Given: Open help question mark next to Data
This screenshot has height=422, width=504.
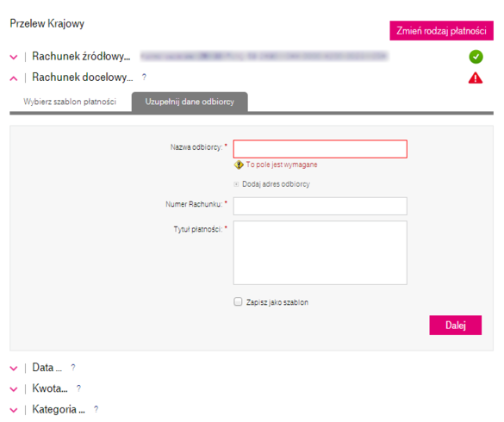Looking at the screenshot, I should pyautogui.click(x=73, y=368).
